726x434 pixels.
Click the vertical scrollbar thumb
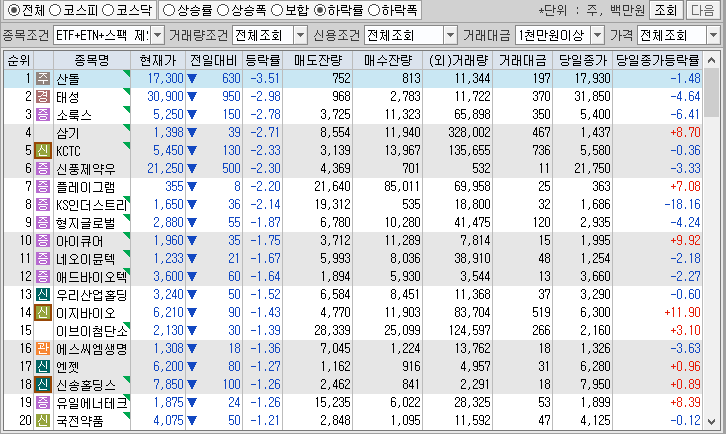(x=712, y=93)
